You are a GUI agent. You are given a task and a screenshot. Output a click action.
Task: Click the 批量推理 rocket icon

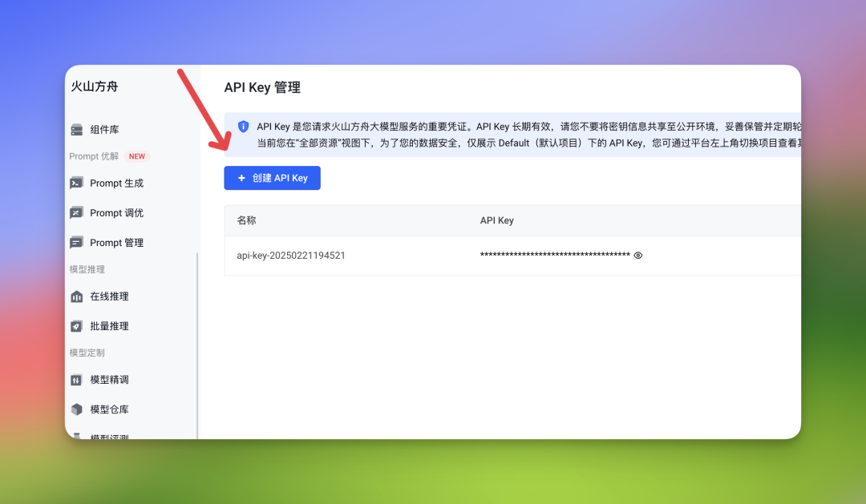point(77,326)
